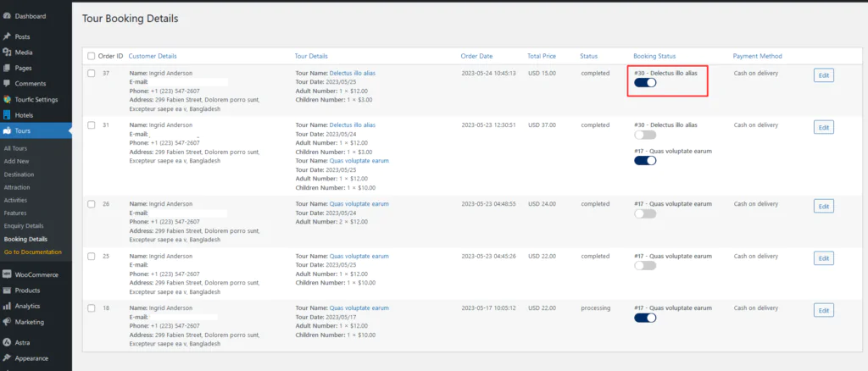Click the Media library icon

7,53
